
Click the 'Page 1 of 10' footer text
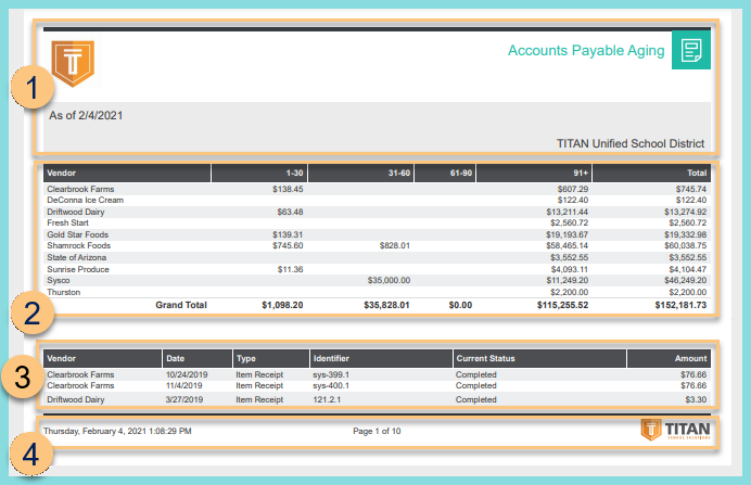coord(377,431)
